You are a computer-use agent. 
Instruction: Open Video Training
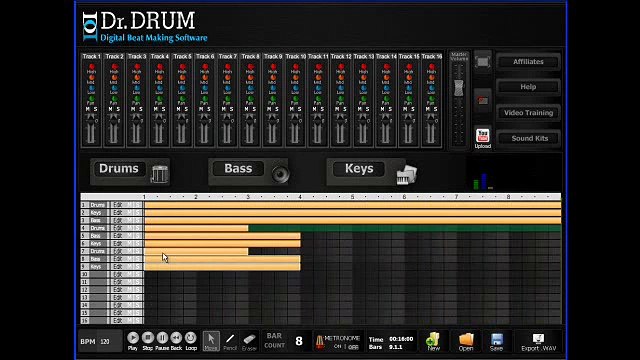(x=528, y=113)
